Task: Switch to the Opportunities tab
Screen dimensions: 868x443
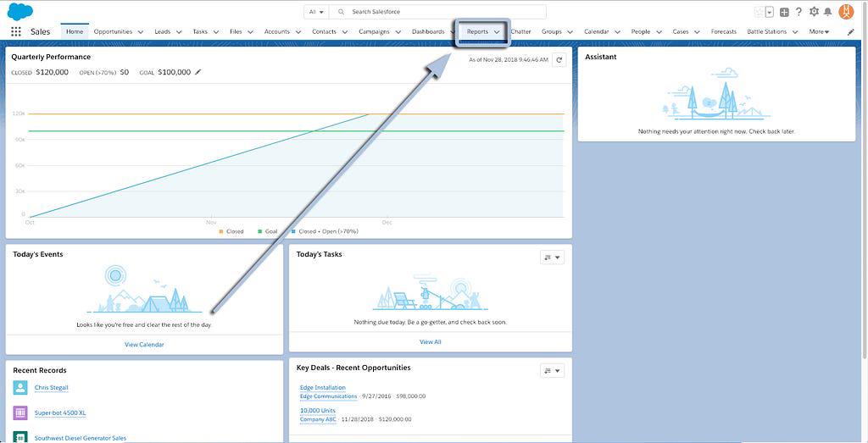Action: (x=113, y=31)
